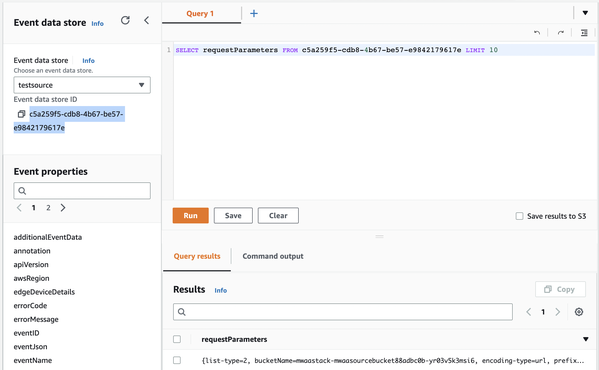Viewport: 599px width, 370px height.
Task: Select the eventID property
Action: (26, 333)
